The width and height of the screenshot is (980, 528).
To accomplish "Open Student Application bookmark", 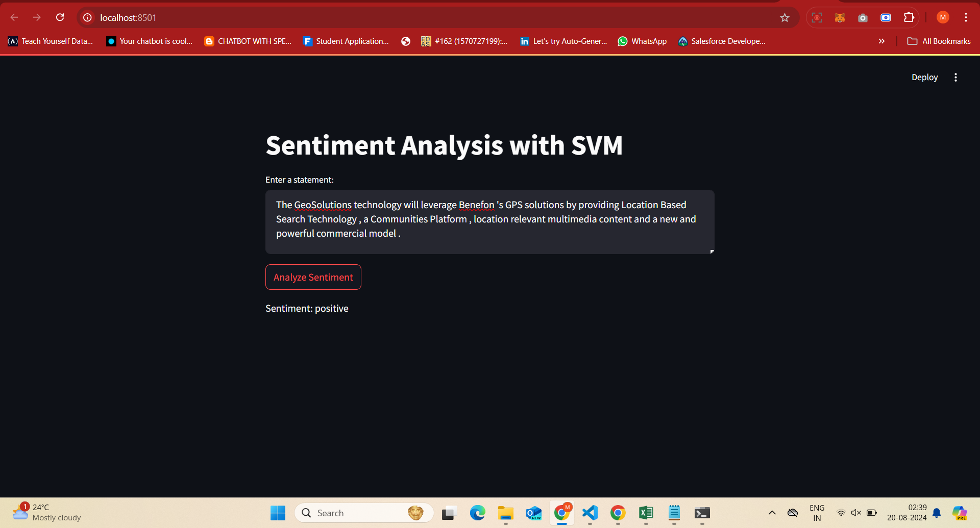I will pyautogui.click(x=346, y=41).
